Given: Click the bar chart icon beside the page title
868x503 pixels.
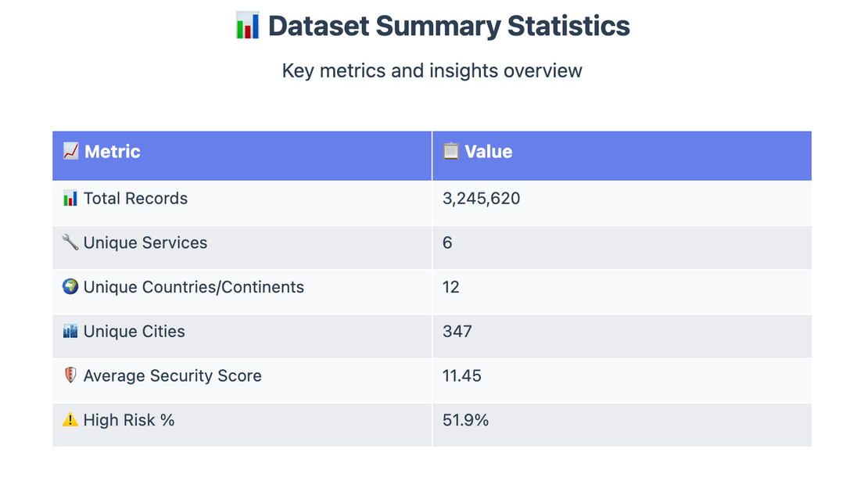Looking at the screenshot, I should click(247, 26).
